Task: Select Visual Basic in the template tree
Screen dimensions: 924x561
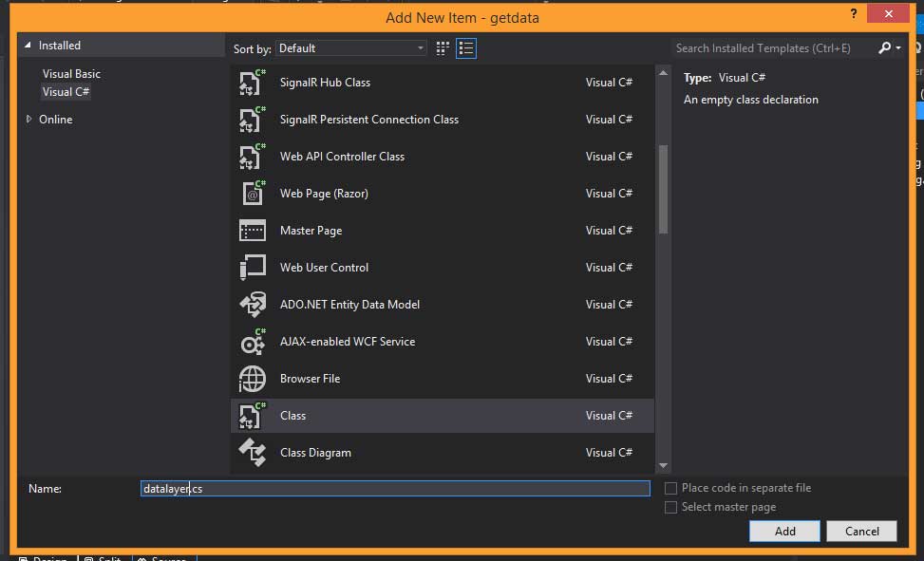Action: pos(71,74)
